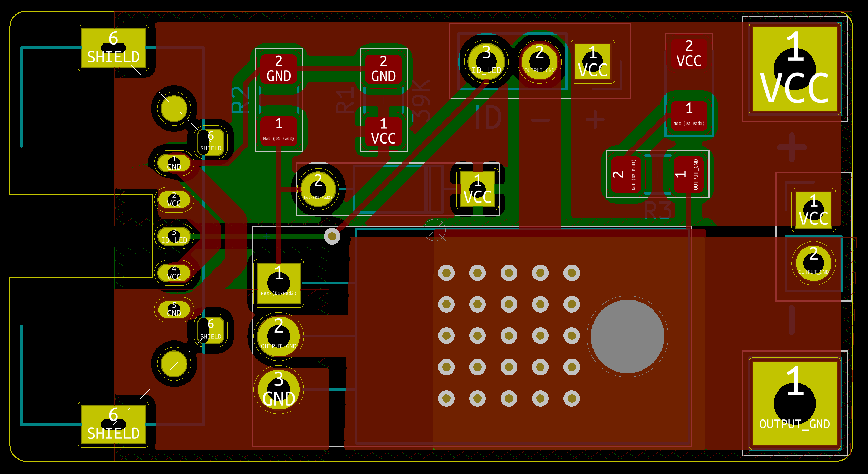The height and width of the screenshot is (474, 868).
Task: Click the large OUTPUT_GND pad 1 at bottom-right
Action: (794, 404)
